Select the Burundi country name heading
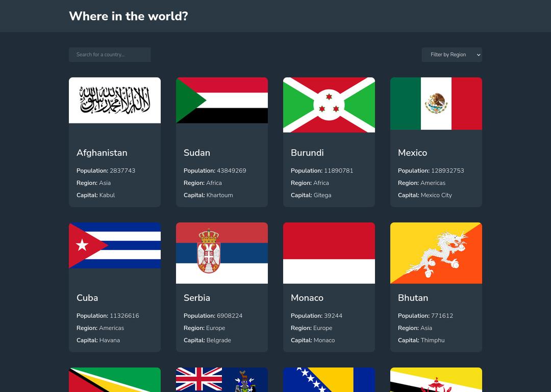 307,153
